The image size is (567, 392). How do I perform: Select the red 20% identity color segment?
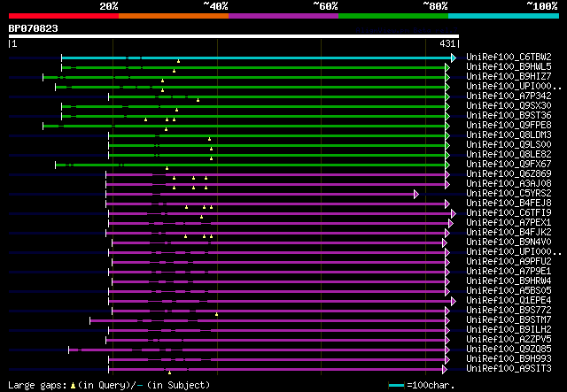[x=64, y=16]
